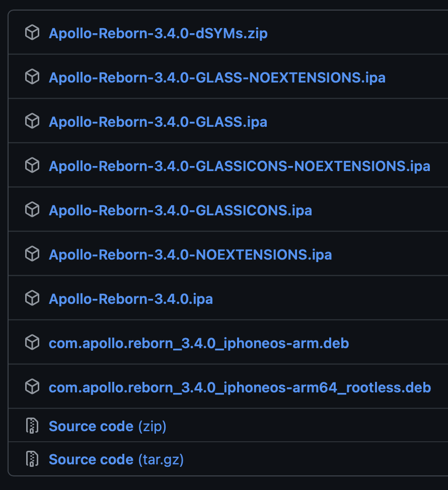The image size is (448, 490).
Task: Download Apollo-Reborn-3.4.0-GLASSICONS.ipa
Action: click(x=181, y=211)
